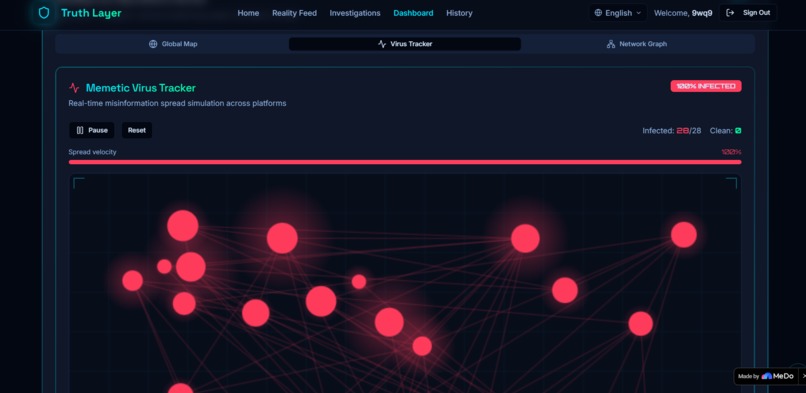Screen dimensions: 806x393
Task: Click the globe icon in language selector
Action: point(598,13)
